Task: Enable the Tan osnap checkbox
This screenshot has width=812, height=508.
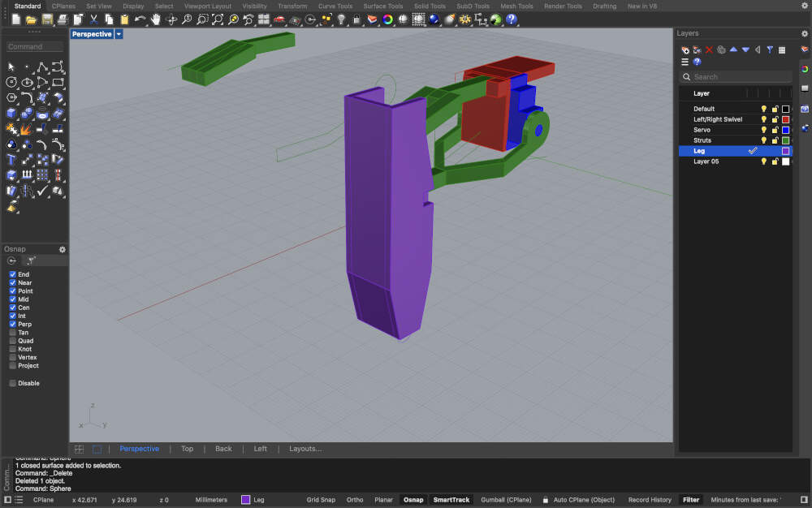Action: tap(12, 333)
